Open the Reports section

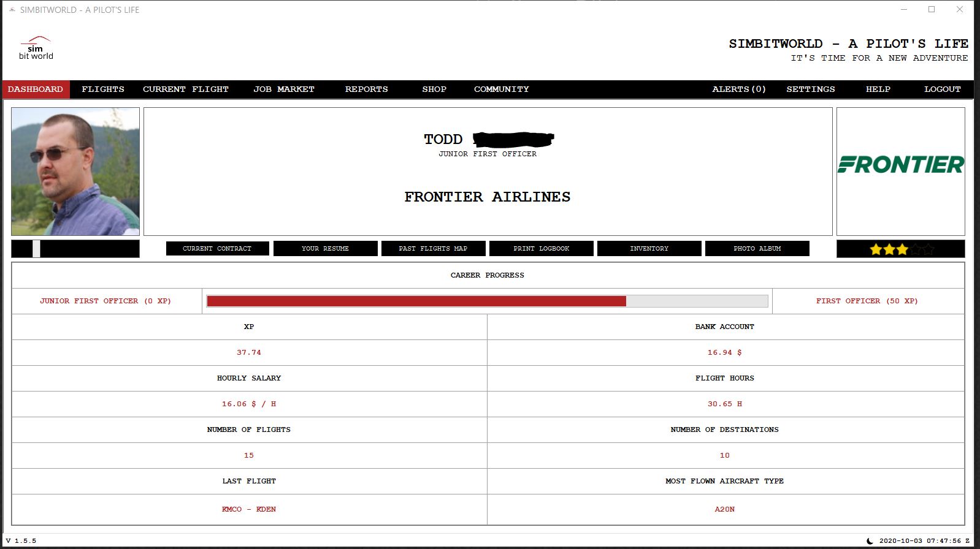coord(367,89)
